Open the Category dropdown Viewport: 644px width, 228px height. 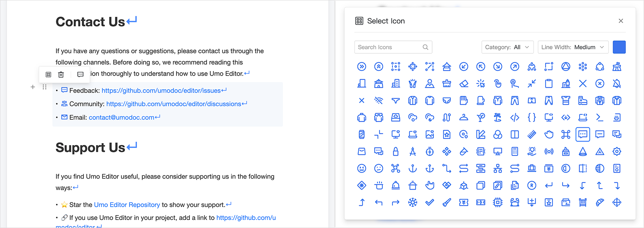[507, 47]
